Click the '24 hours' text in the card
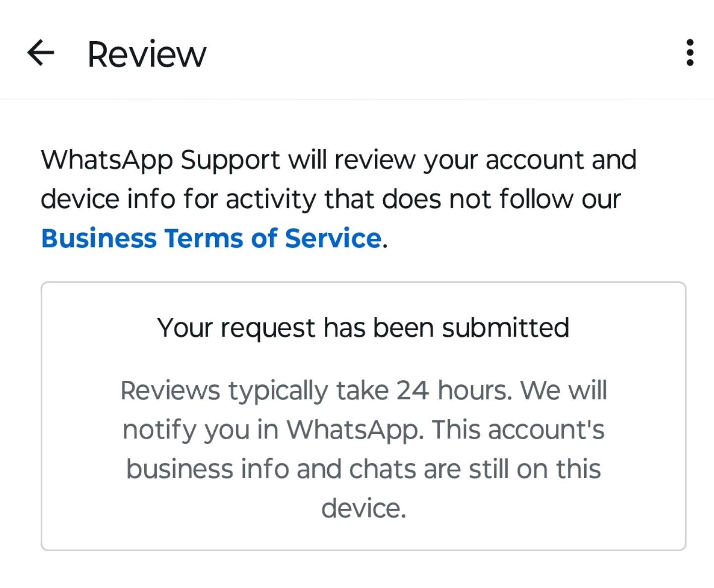 pyautogui.click(x=453, y=390)
